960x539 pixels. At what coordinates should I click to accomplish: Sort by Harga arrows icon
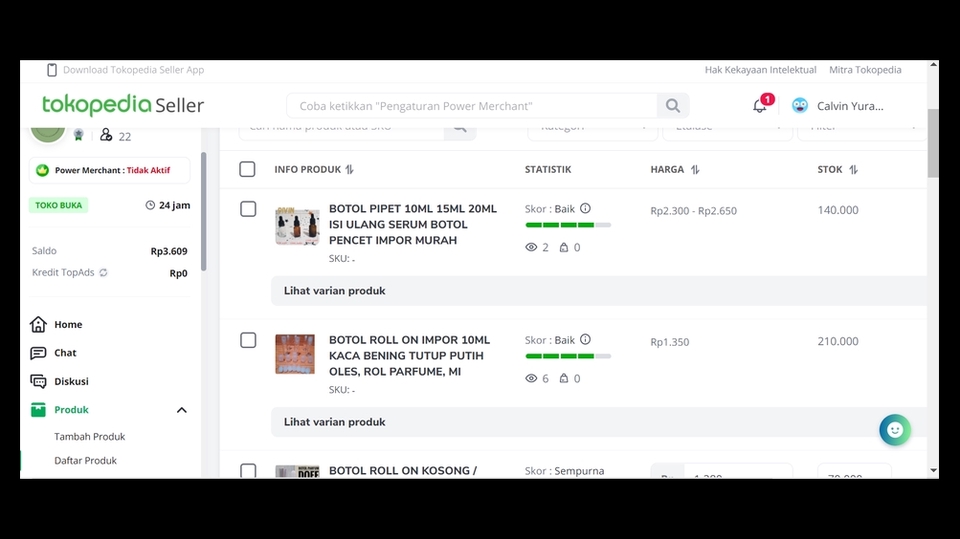pos(695,170)
